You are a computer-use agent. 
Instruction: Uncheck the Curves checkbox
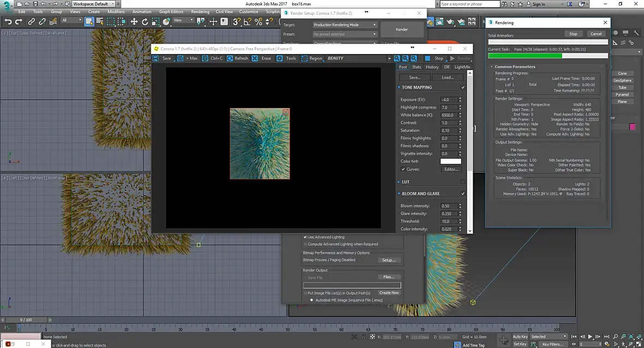[x=403, y=169]
